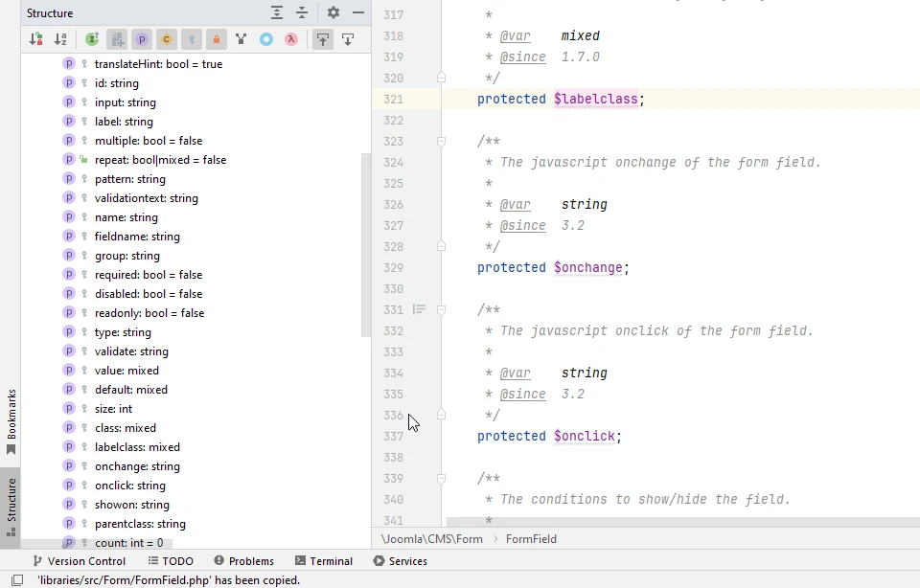Viewport: 920px width, 588px height.
Task: Enable autoscroll to source
Action: [x=323, y=39]
